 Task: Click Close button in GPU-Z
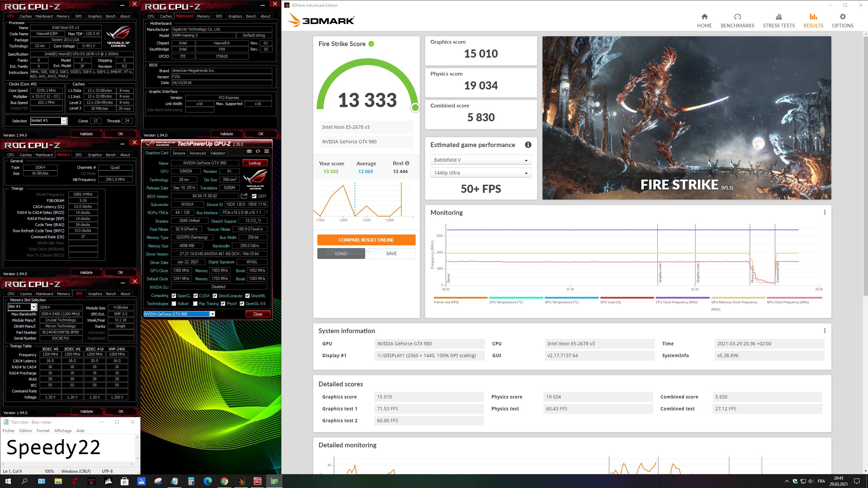tap(258, 314)
